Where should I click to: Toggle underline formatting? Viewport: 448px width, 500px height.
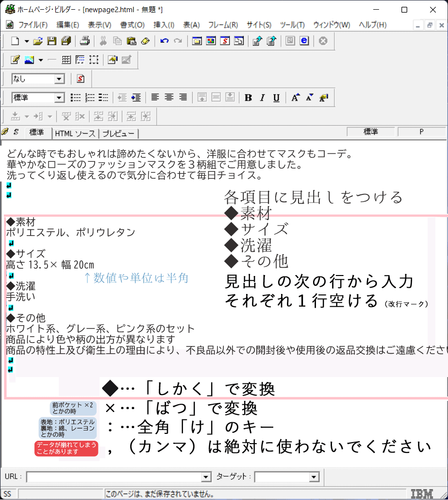(x=276, y=98)
